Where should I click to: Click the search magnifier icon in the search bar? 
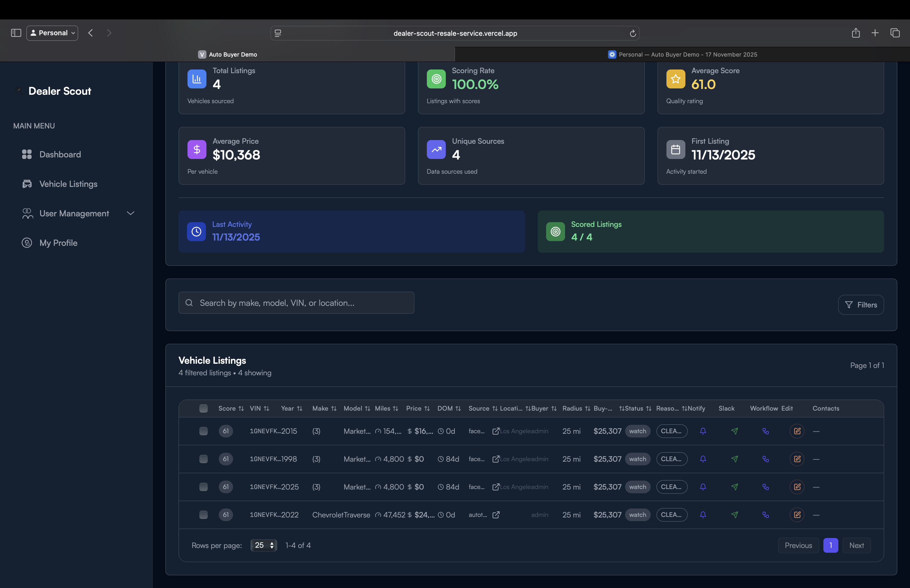pos(189,302)
